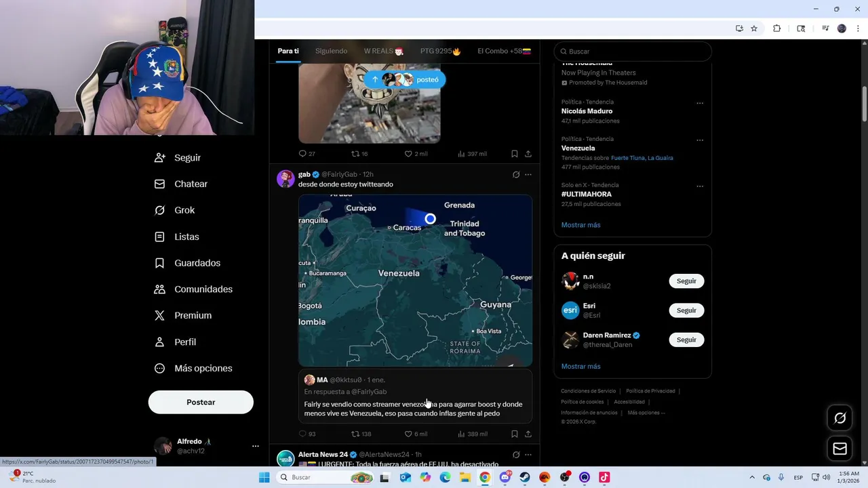Open account menu dots next to Alfredo
This screenshot has height=488, width=868.
[256, 446]
